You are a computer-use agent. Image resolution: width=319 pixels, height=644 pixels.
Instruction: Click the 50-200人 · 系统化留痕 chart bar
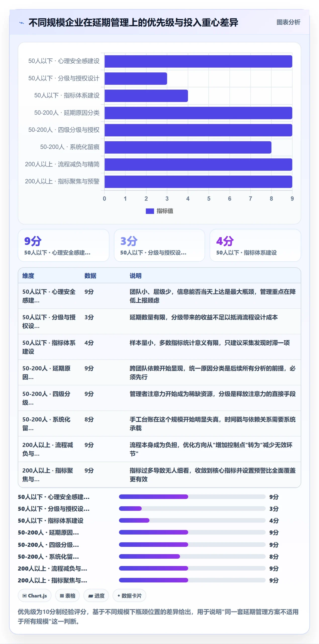188,147
